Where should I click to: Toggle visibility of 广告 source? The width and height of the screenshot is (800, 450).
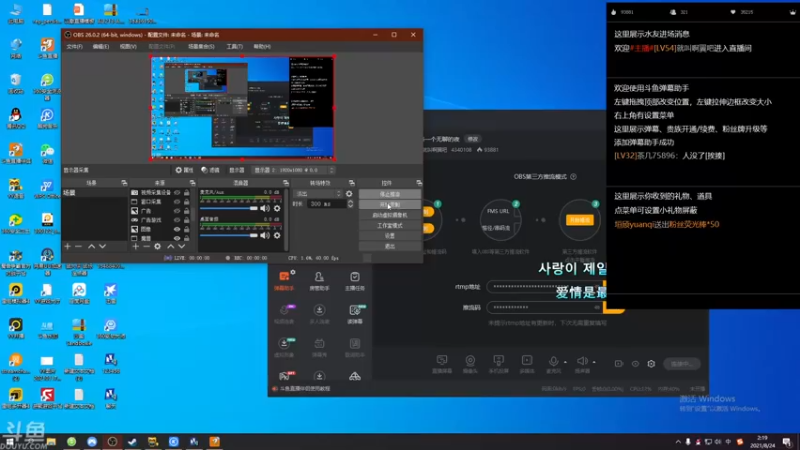[177, 211]
